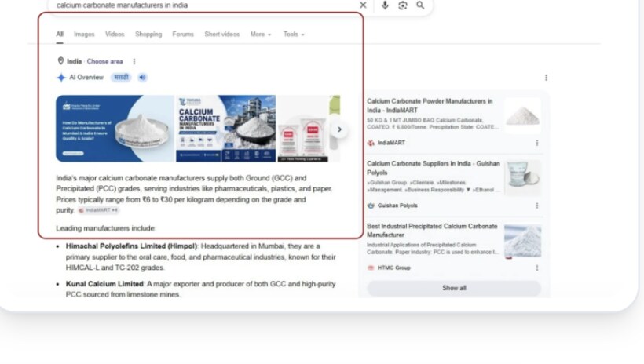
Task: Click Himachal Polyolefins Limited (Himpol) text
Action: pyautogui.click(x=131, y=246)
